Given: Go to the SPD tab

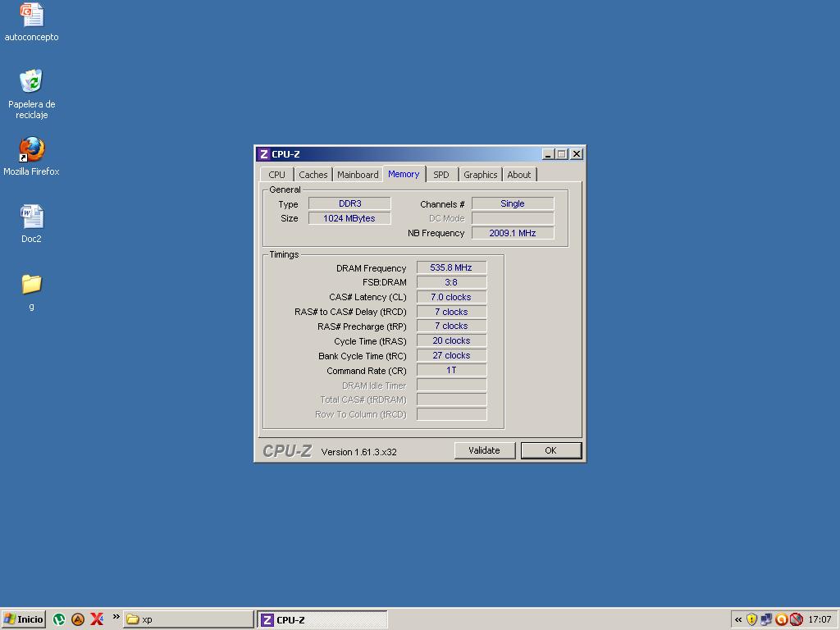Looking at the screenshot, I should click(441, 175).
